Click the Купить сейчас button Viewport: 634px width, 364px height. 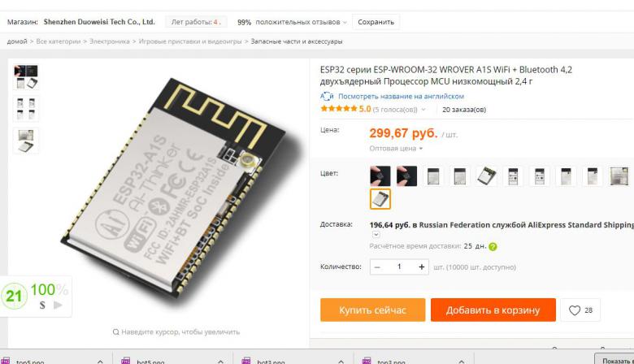[372, 310]
